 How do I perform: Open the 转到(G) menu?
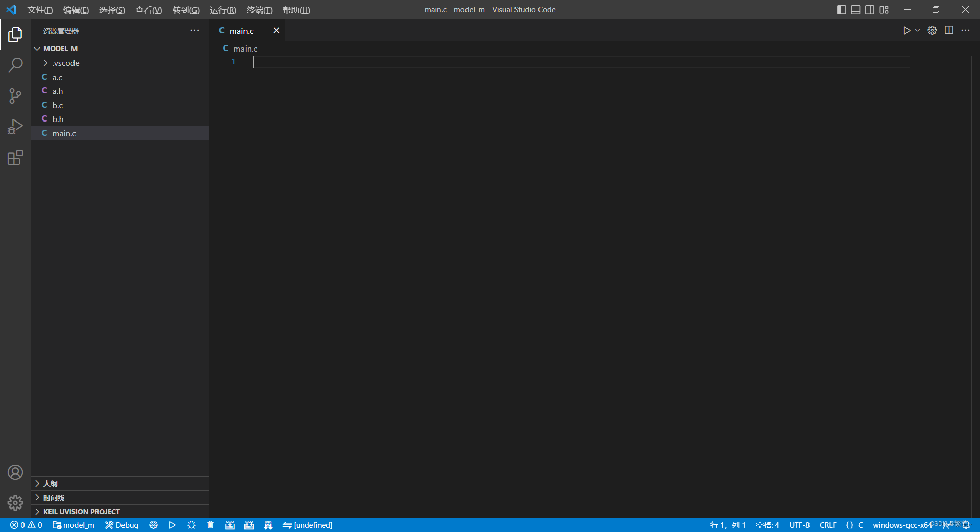[186, 10]
